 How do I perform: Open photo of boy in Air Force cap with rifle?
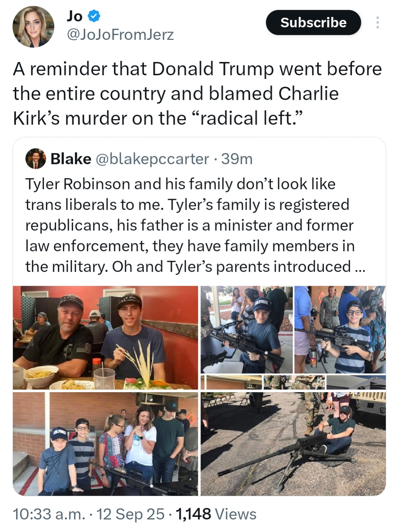point(247,330)
